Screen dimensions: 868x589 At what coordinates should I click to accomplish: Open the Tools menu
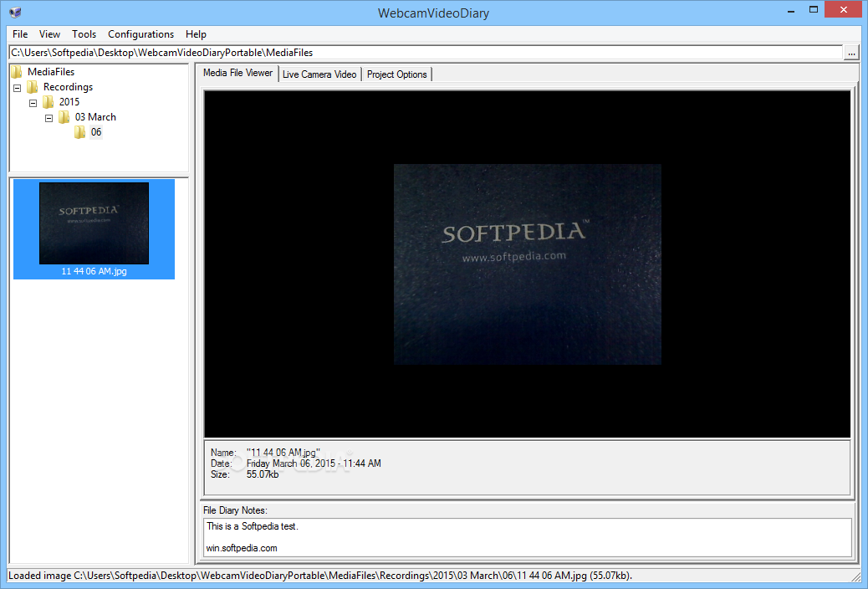(x=84, y=34)
